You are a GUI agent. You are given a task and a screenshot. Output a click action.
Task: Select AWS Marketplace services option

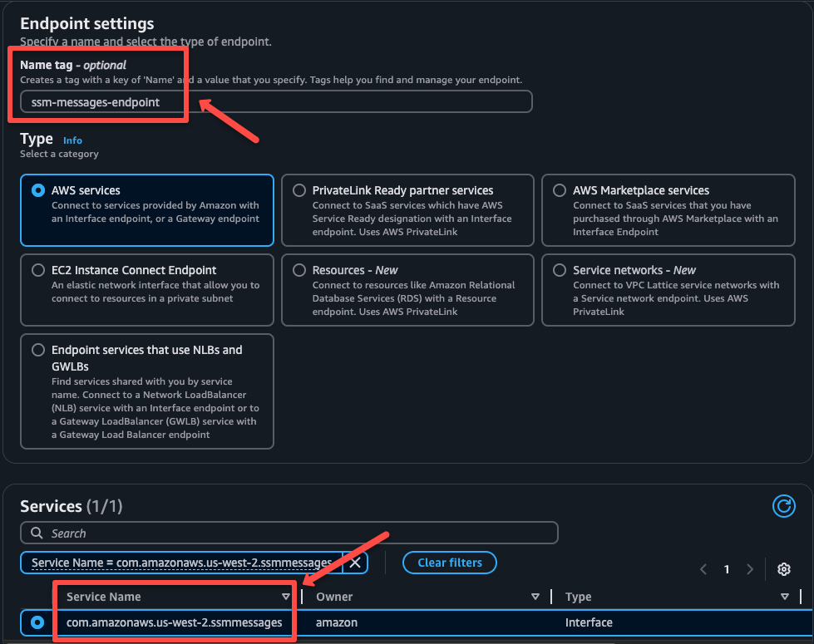coord(560,190)
